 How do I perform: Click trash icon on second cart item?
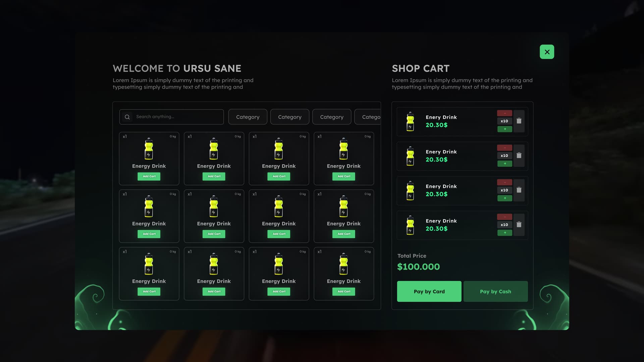519,156
